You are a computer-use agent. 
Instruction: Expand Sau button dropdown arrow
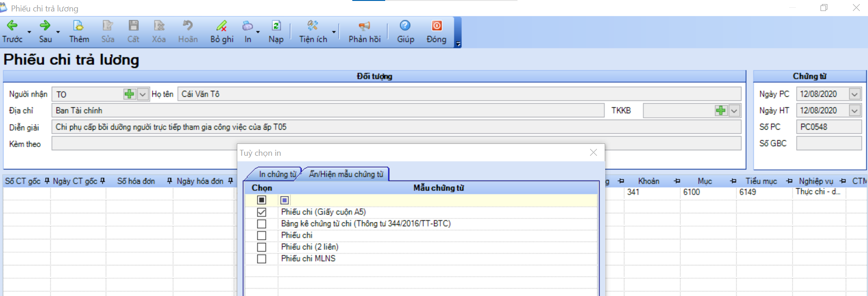pos(58,32)
